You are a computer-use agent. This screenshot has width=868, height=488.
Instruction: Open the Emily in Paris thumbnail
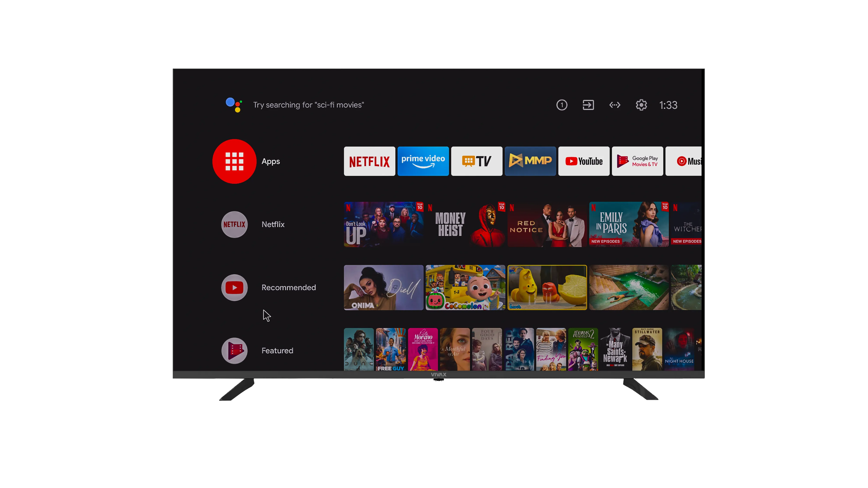click(x=629, y=224)
